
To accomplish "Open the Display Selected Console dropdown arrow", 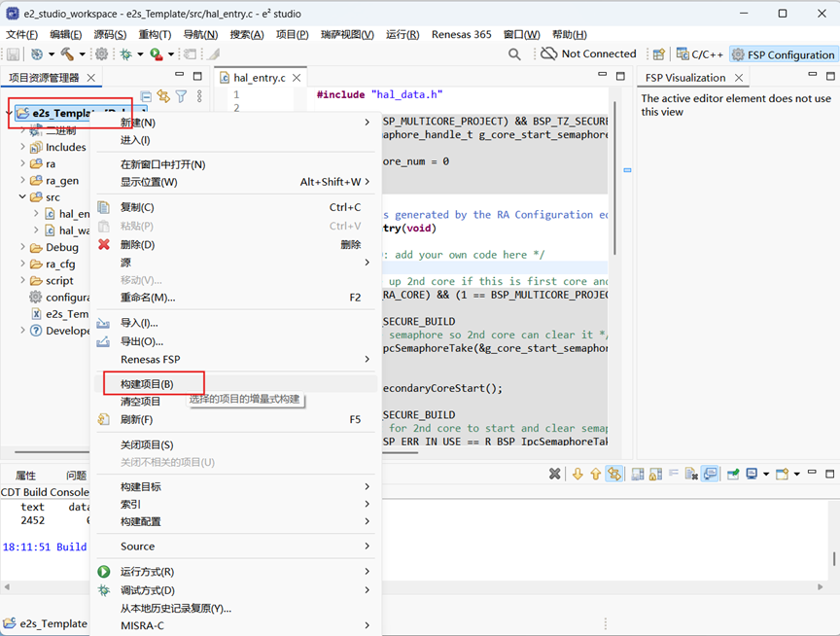I will click(766, 474).
